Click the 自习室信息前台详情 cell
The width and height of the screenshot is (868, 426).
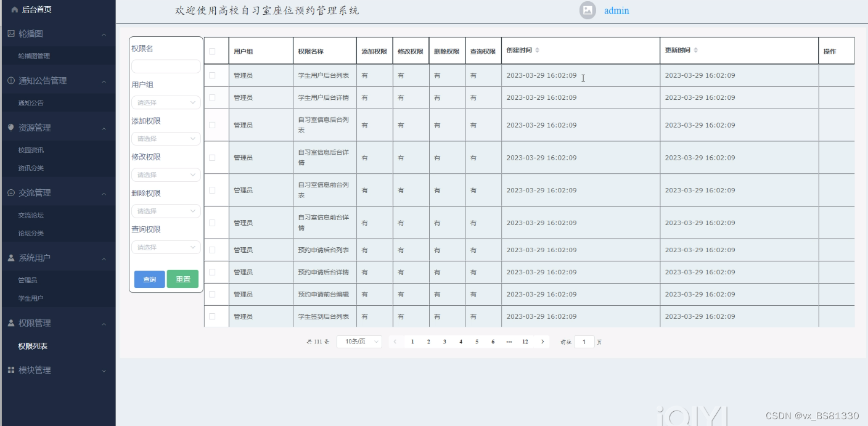[324, 223]
